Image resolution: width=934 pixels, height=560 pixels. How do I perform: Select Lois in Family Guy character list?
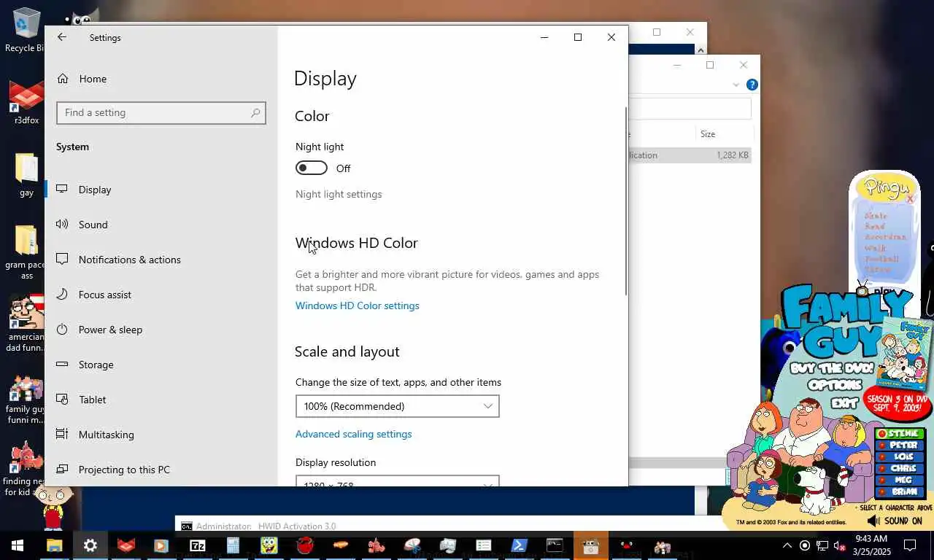900,457
